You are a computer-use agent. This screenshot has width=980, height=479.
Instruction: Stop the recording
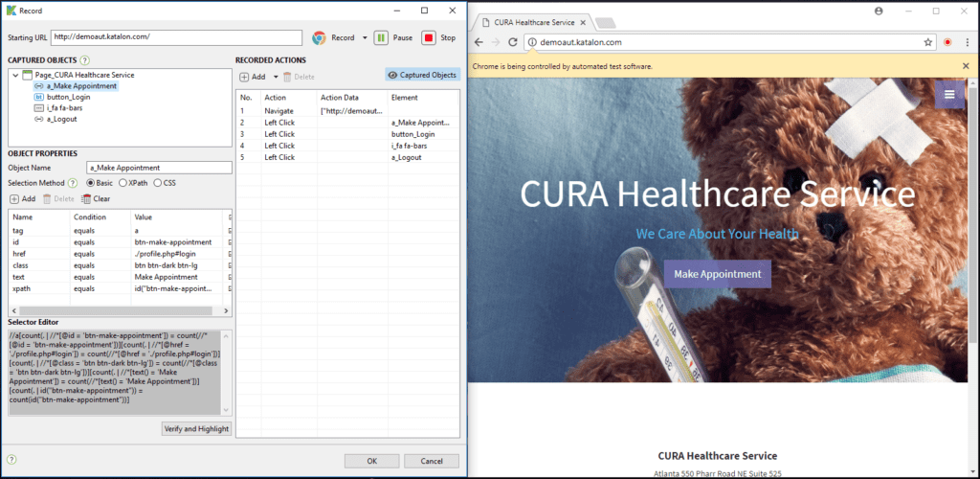coord(438,37)
